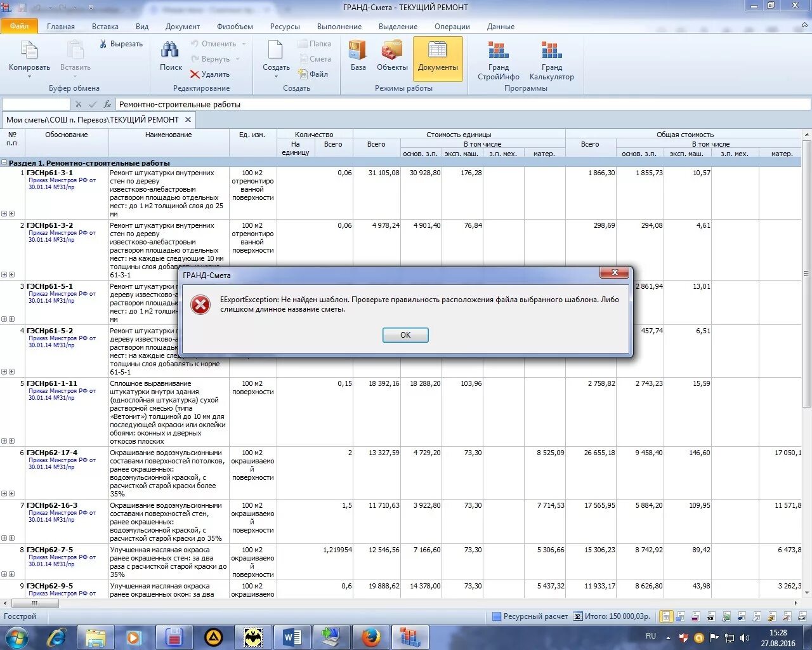Toggle the coins stack status bar icon
The width and height of the screenshot is (812, 650).
click(772, 616)
